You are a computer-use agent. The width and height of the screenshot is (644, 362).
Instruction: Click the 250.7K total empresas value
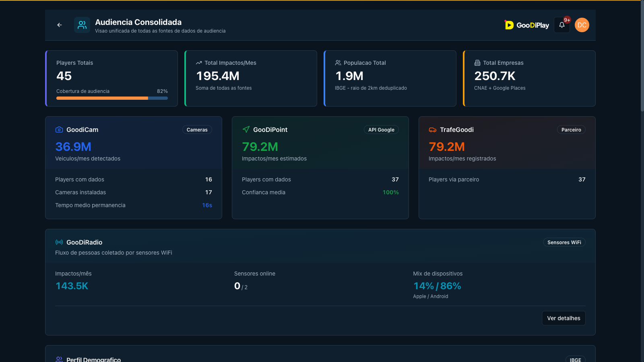tap(495, 76)
